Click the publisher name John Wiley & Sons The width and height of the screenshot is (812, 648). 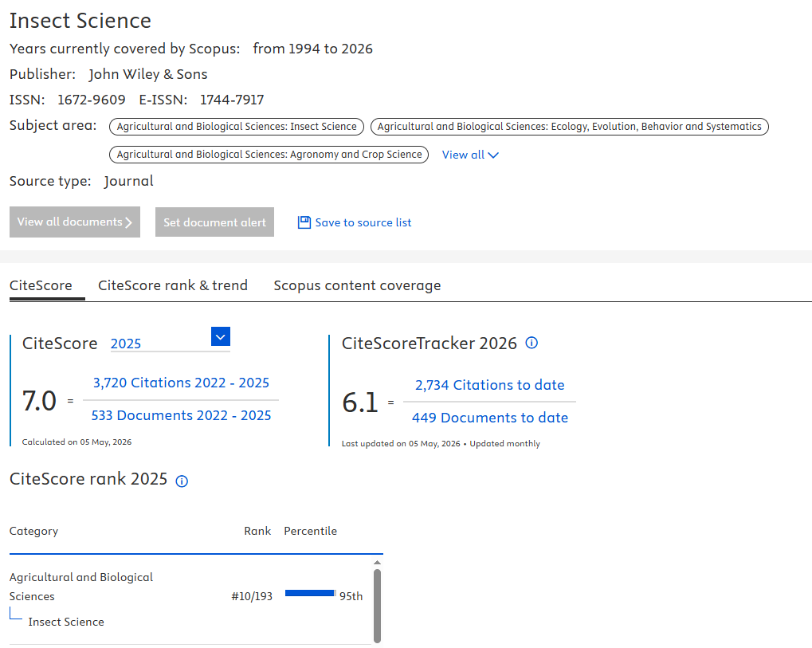click(x=148, y=74)
